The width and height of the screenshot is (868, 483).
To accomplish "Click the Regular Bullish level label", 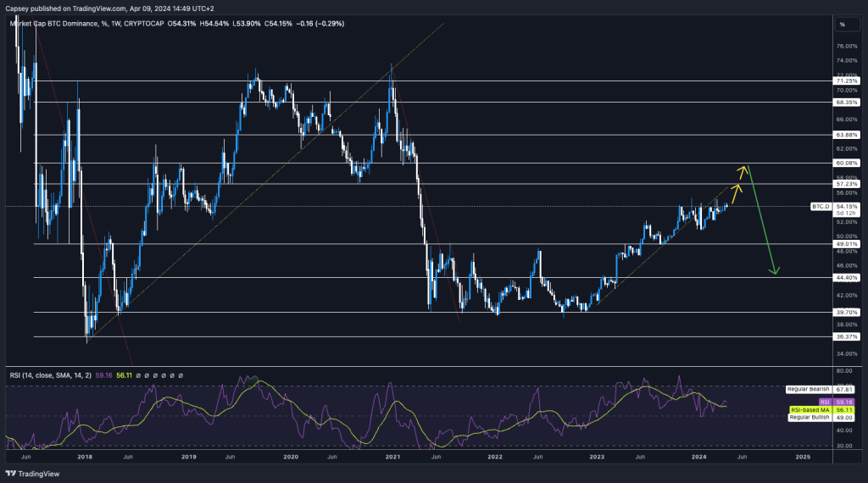I will [809, 416].
